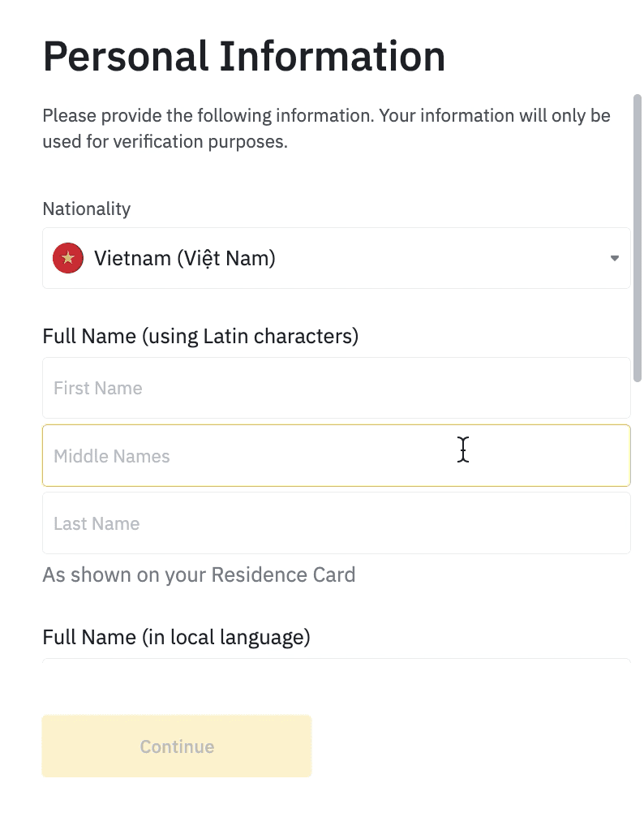Image resolution: width=644 pixels, height=826 pixels.
Task: Click the "Last Name" placeholder text
Action: click(97, 523)
